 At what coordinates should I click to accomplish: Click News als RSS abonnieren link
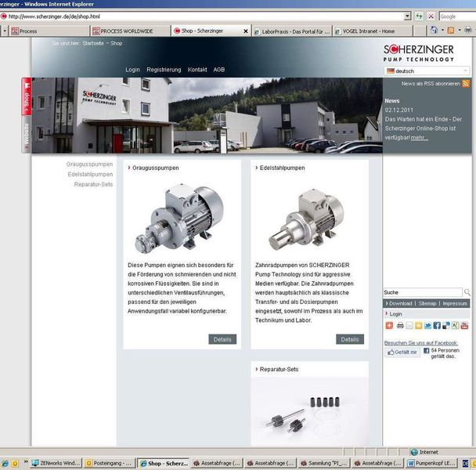(x=431, y=84)
